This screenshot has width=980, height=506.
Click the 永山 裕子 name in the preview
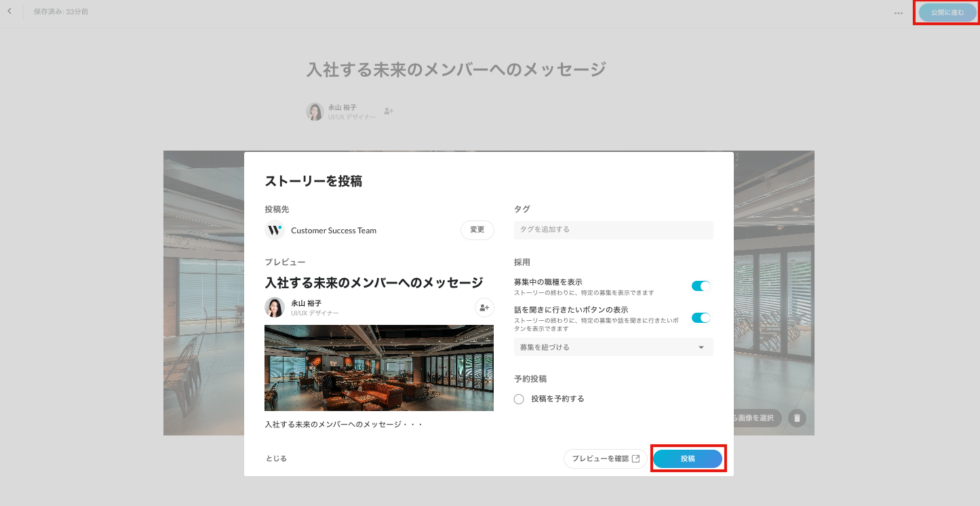306,303
